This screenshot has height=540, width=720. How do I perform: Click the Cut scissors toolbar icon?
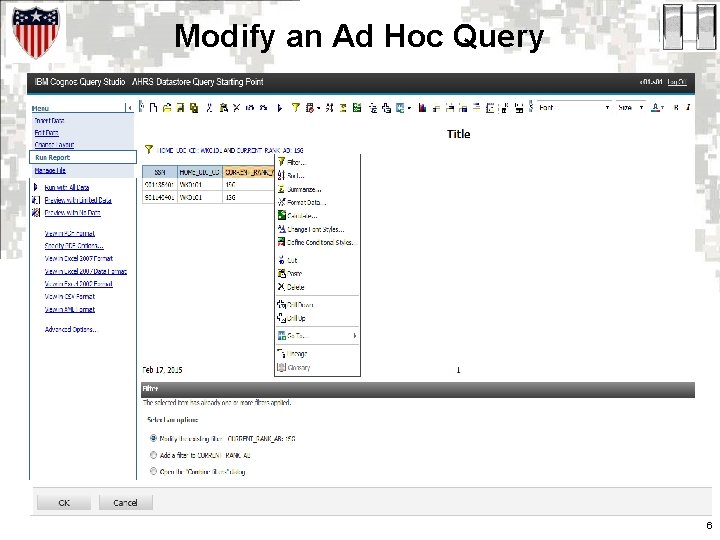point(209,108)
